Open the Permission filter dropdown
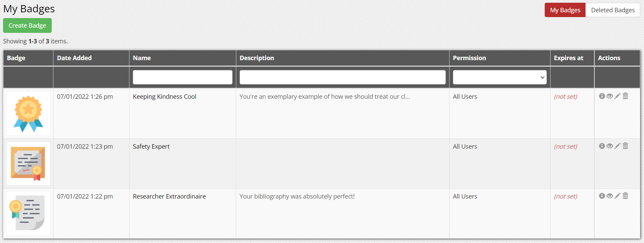The image size is (644, 243). click(x=500, y=77)
